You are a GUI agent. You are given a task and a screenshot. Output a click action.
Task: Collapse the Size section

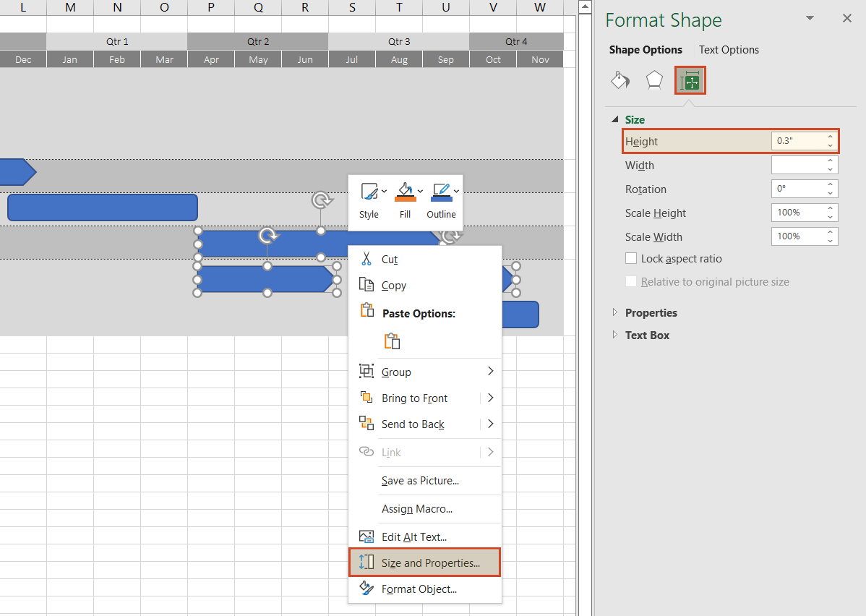point(616,119)
